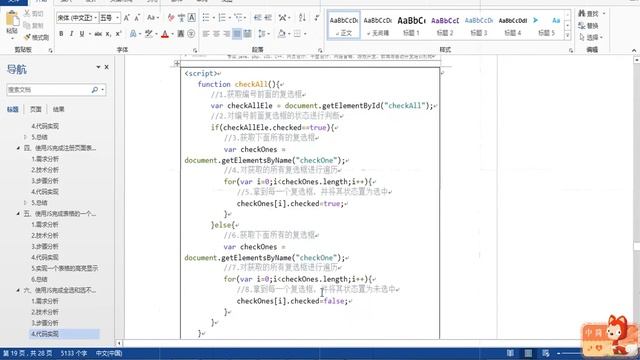Apply the 正文 normal style

(x=344, y=25)
